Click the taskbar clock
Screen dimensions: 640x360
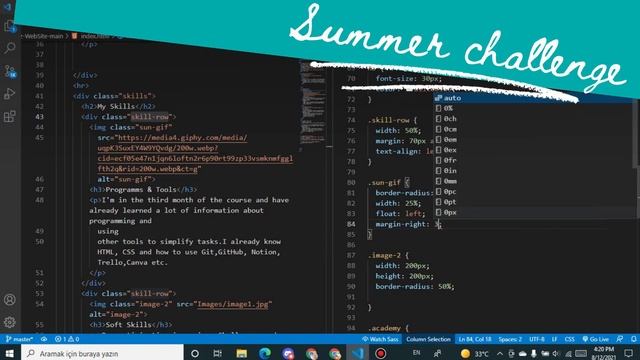[x=604, y=353]
